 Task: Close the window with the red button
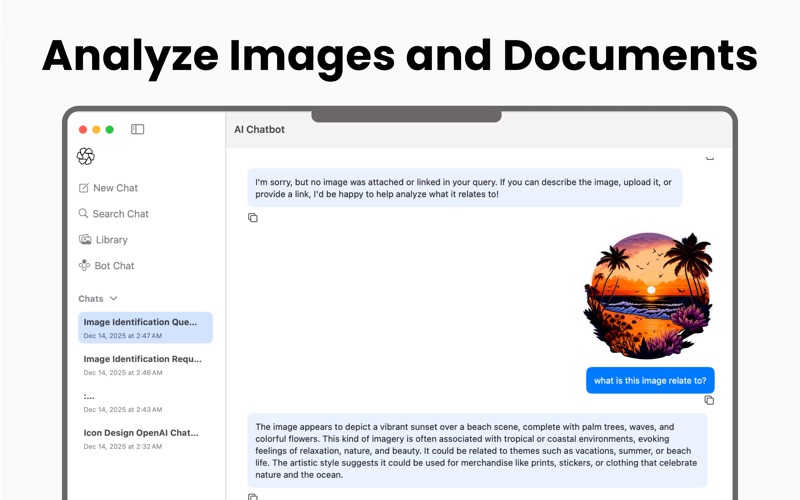[x=83, y=130]
